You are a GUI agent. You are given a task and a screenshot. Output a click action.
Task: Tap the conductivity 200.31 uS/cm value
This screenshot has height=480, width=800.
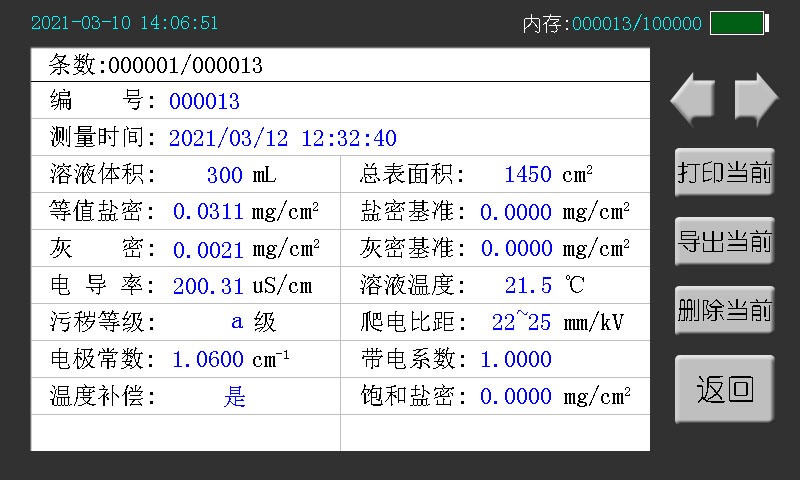tap(208, 286)
